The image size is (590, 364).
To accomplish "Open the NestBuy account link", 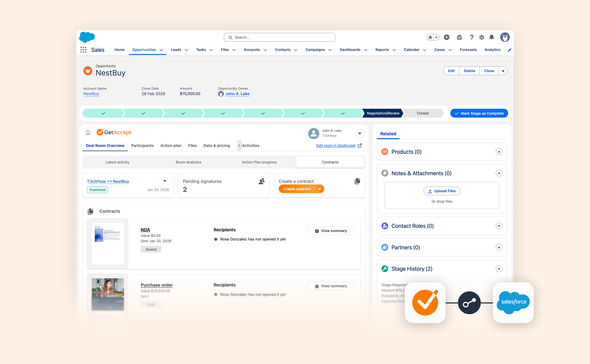I will 91,94.
